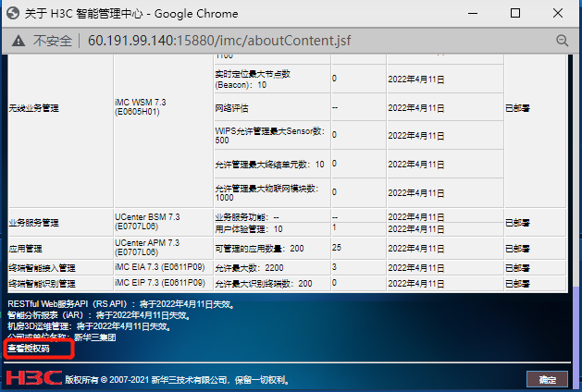
Task: Click the RESTful Web服务API expiry line
Action: (x=121, y=304)
